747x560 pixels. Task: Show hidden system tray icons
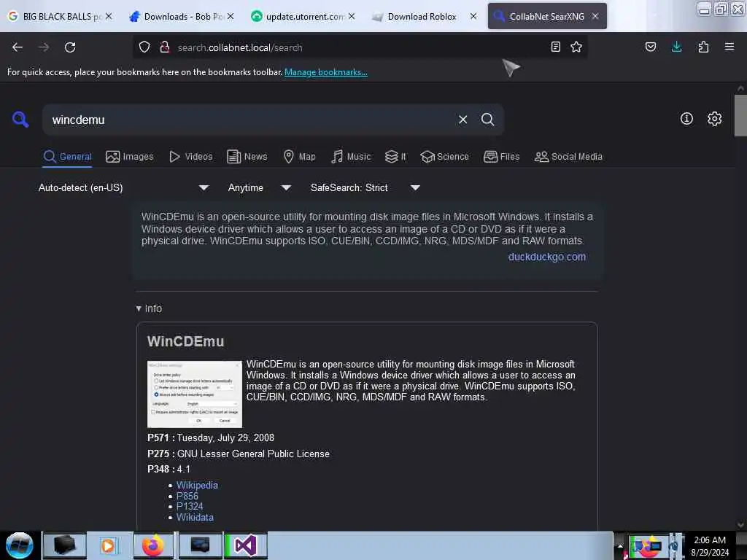coord(620,545)
